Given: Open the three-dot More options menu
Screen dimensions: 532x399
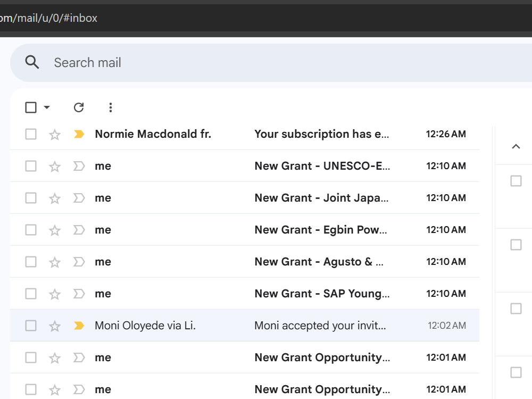Looking at the screenshot, I should [x=110, y=107].
